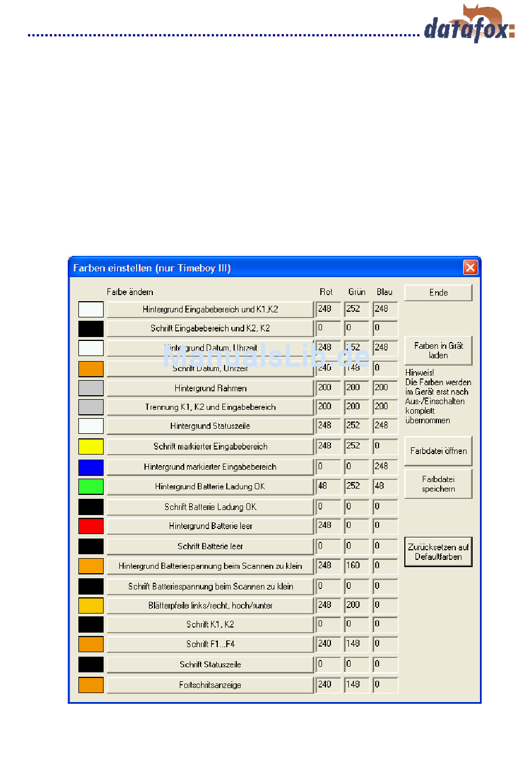Open the Hintergrund Statuszeile color button

pyautogui.click(x=210, y=426)
